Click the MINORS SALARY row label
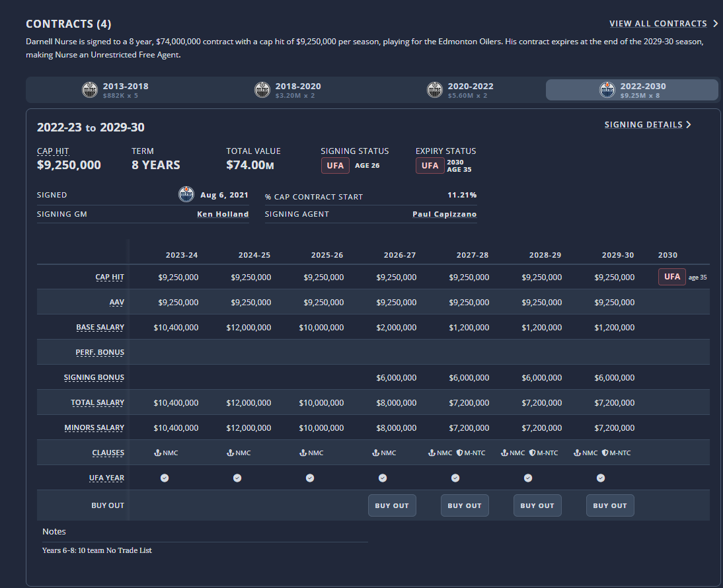The height and width of the screenshot is (588, 723). (94, 427)
